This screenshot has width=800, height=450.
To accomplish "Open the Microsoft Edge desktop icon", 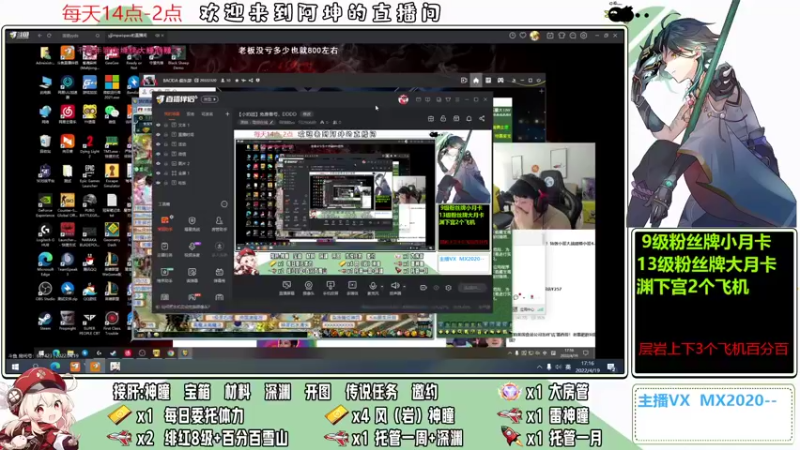I will click(45, 262).
